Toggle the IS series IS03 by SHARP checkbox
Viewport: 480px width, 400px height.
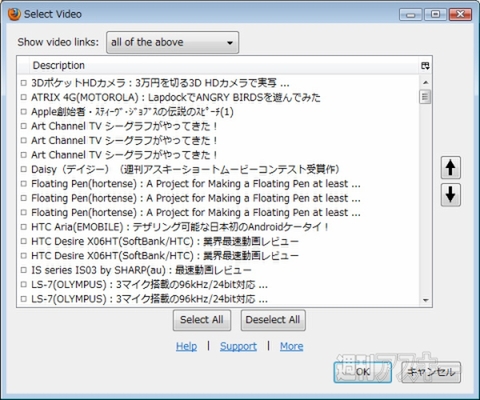tap(23, 270)
